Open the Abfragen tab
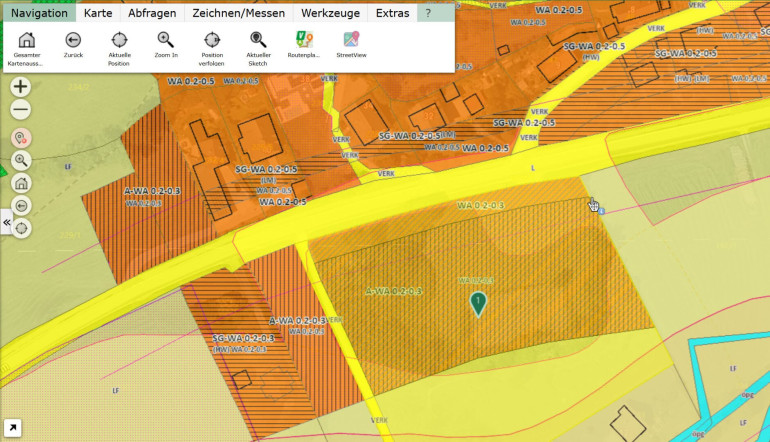The height and width of the screenshot is (442, 770). [x=152, y=14]
